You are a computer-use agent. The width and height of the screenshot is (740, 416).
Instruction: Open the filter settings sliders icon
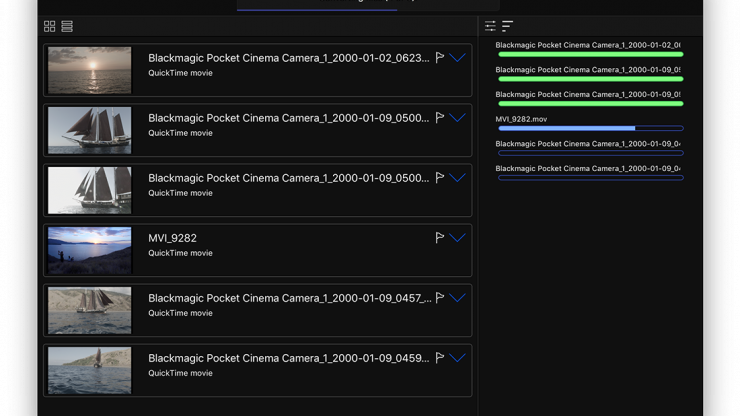490,26
